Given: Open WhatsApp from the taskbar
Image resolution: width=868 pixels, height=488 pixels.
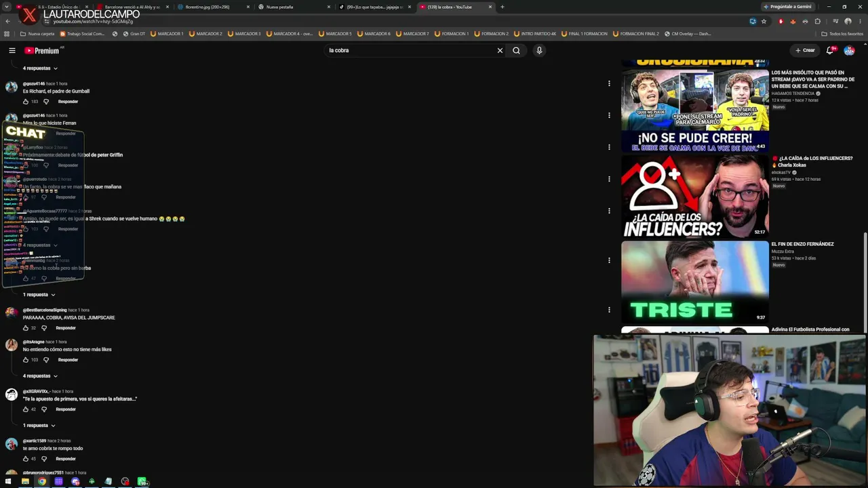Looking at the screenshot, I should pyautogui.click(x=142, y=482).
